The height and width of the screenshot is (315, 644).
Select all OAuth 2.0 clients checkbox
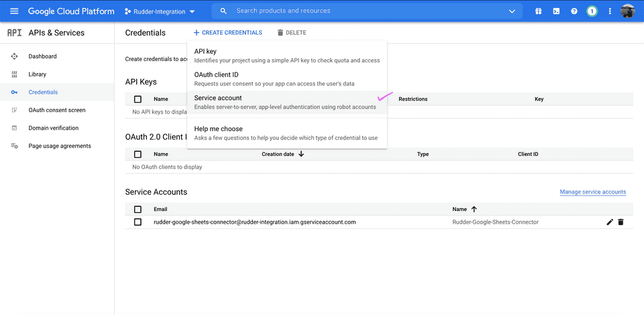point(138,154)
